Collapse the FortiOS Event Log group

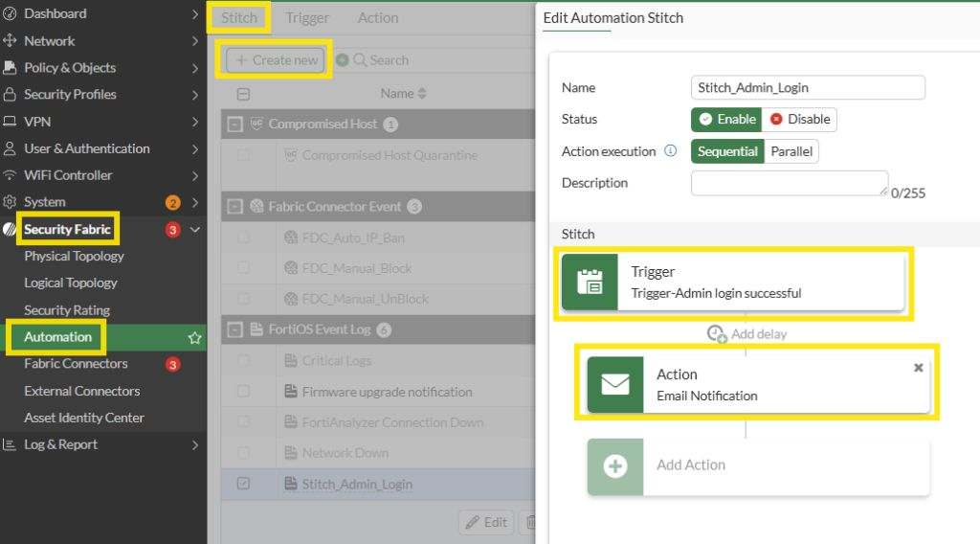[235, 329]
